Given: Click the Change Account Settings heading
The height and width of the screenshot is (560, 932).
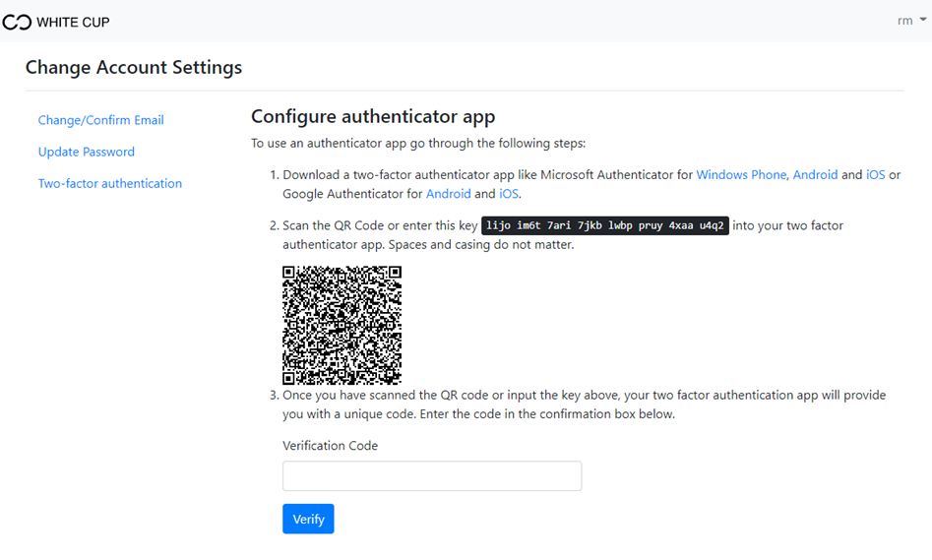Looking at the screenshot, I should click(x=134, y=68).
